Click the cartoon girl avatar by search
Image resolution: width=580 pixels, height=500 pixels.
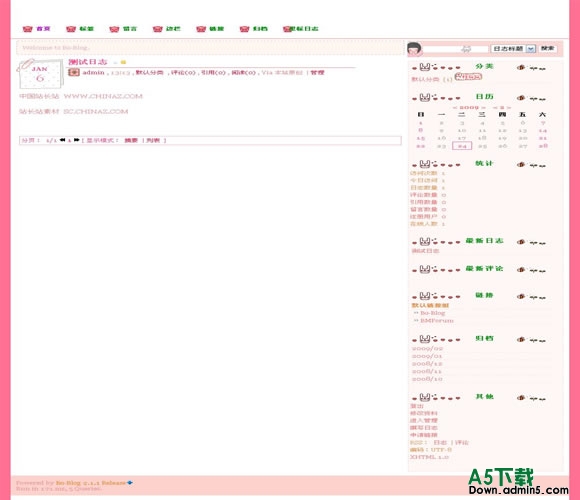pos(415,49)
